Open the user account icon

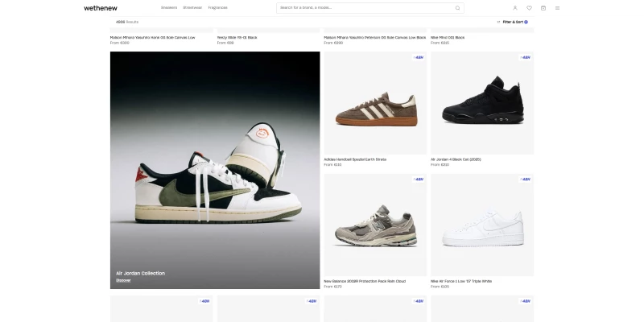[x=515, y=8]
